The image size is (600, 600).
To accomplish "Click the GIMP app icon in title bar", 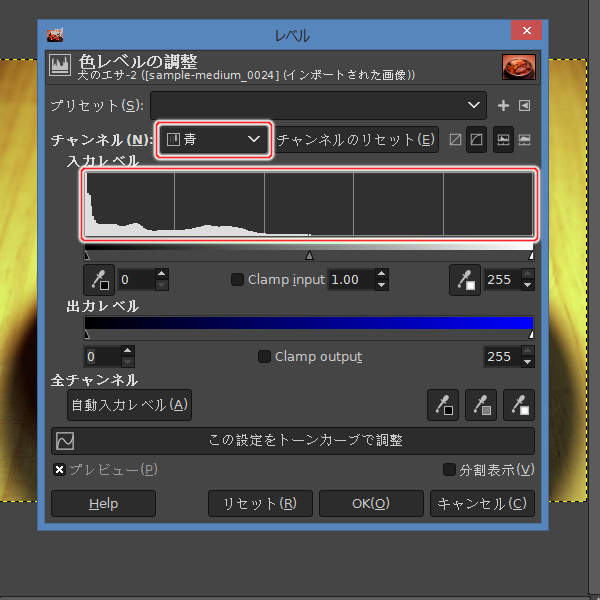I will point(55,35).
